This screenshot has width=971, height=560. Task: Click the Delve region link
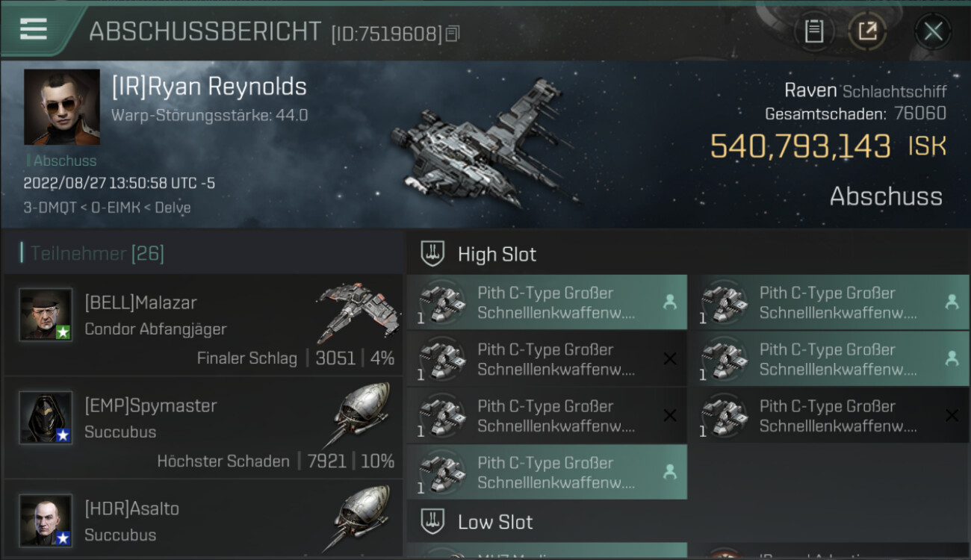point(173,208)
